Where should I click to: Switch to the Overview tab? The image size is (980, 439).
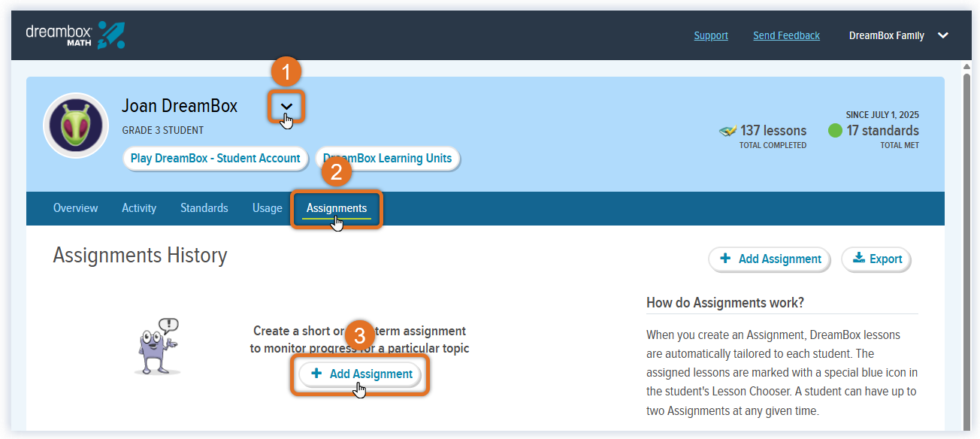[76, 208]
